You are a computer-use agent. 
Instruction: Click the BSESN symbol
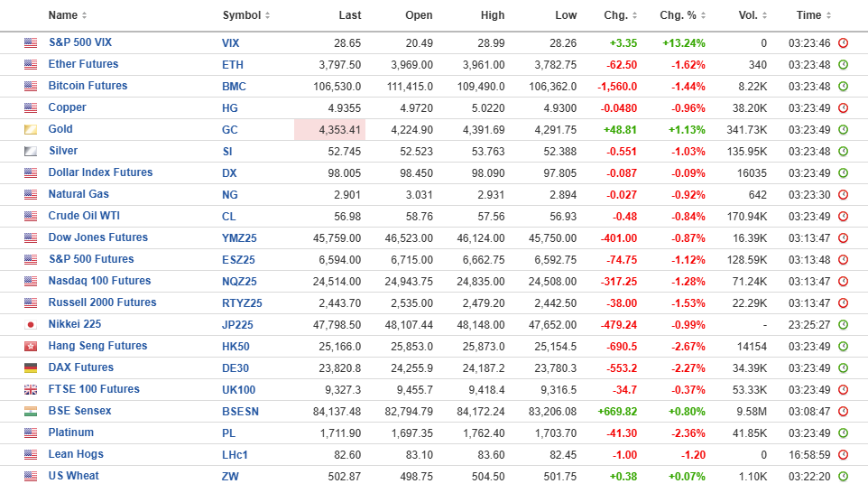point(240,412)
